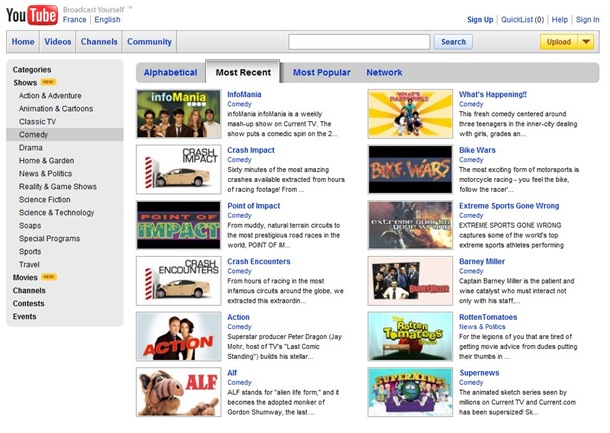This screenshot has height=433, width=610.
Task: Select Special Programs category
Action: [49, 238]
